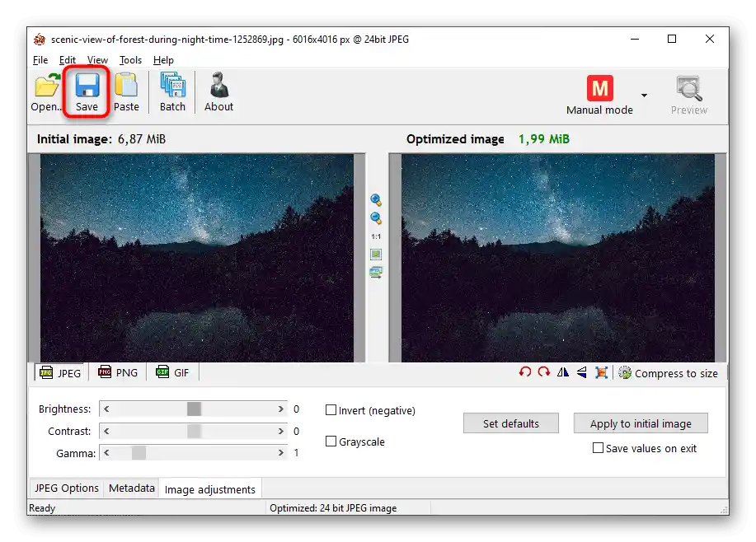Click the Brightness slider thumb
Screen dimensions: 756x542
point(194,409)
